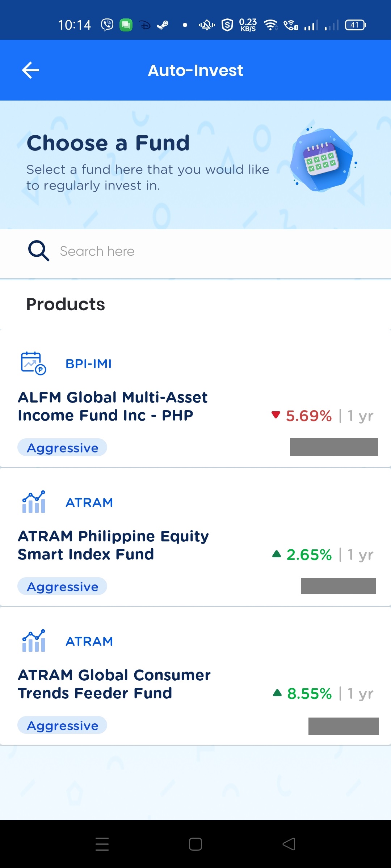Open ATRAM Philippine Equity Smart Index Fund
Viewport: 391px width, 868px height.
[x=113, y=545]
